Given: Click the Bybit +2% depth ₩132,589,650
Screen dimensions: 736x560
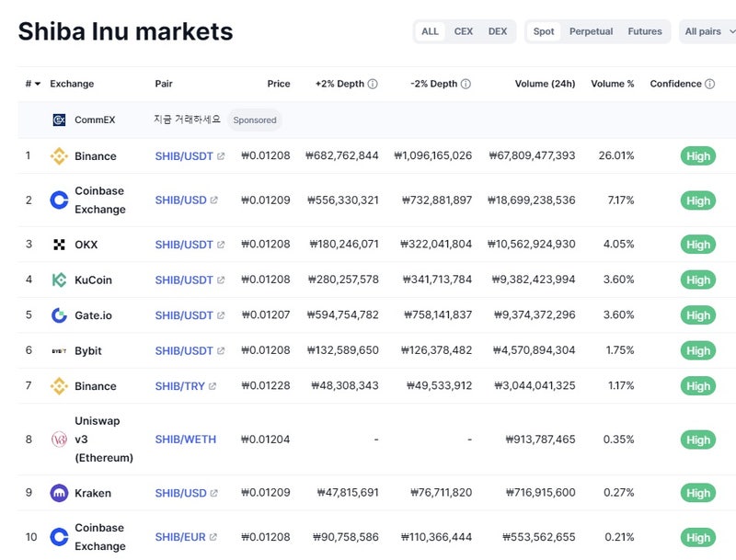Looking at the screenshot, I should pyautogui.click(x=342, y=350).
